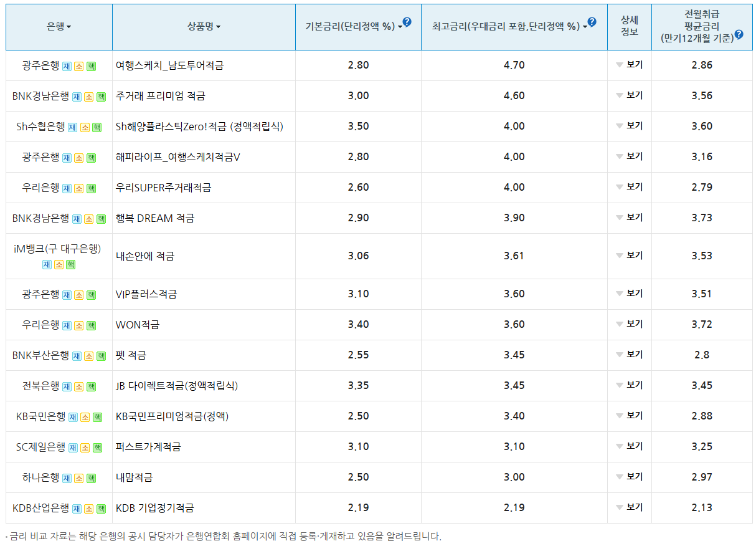This screenshot has height=546, width=756.
Task: Click 평균금리 value 2.13
Action: [702, 507]
